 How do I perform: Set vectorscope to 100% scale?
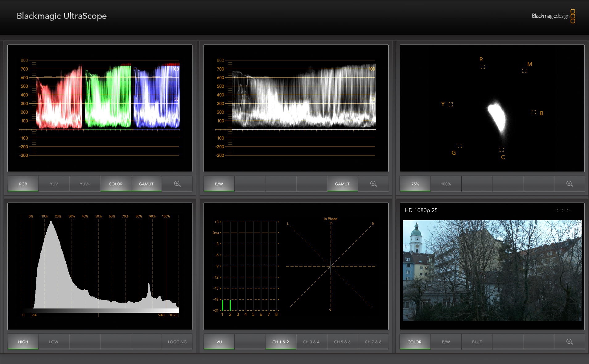coord(446,184)
